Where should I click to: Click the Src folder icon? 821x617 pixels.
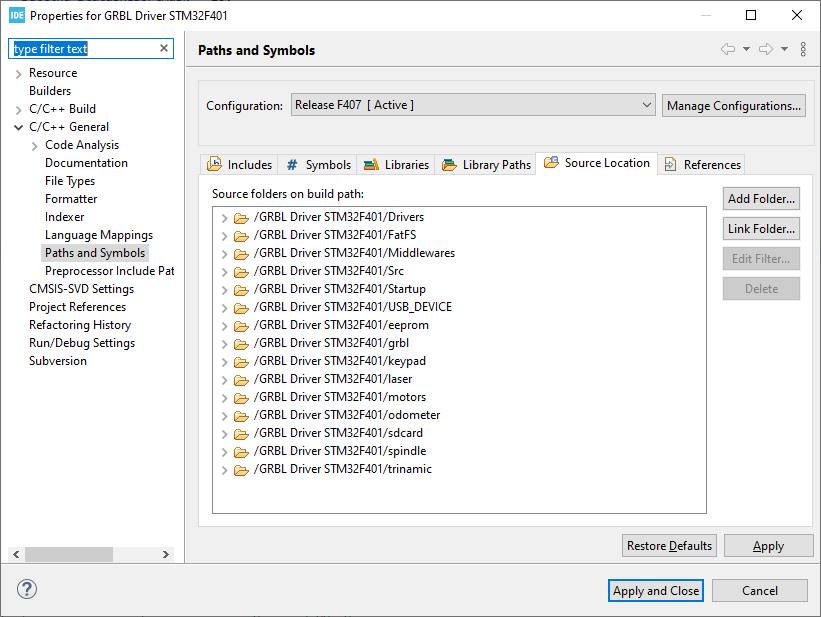[x=241, y=272]
